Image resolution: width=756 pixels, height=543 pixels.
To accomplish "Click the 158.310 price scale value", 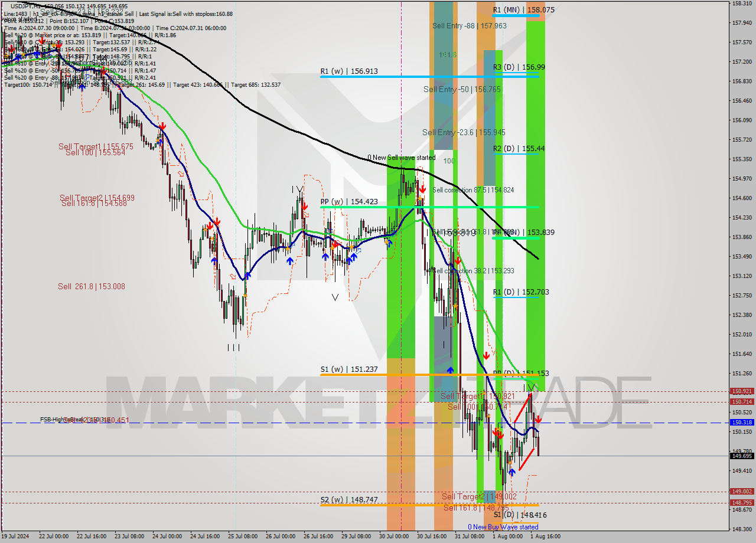I will (742, 4).
